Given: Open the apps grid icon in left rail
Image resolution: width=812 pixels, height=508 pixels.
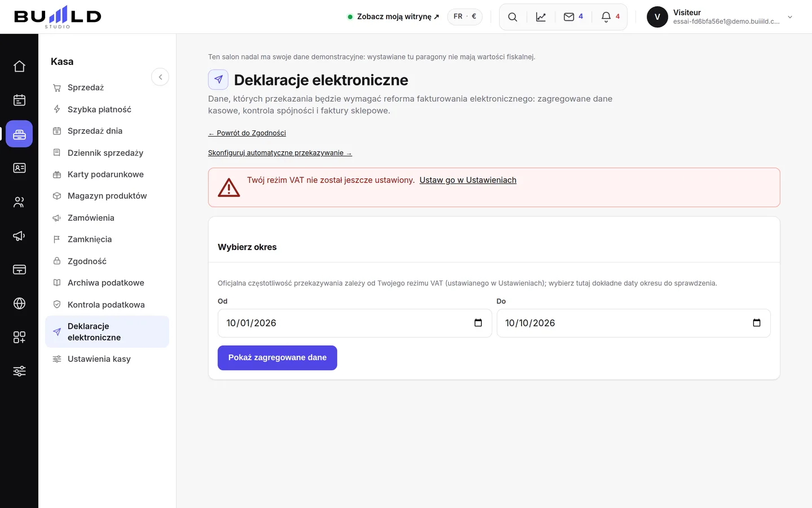Looking at the screenshot, I should pyautogui.click(x=19, y=337).
